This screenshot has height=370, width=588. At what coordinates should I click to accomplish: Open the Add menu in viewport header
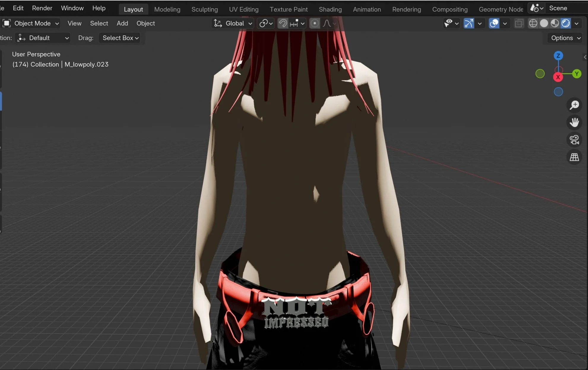tap(122, 23)
